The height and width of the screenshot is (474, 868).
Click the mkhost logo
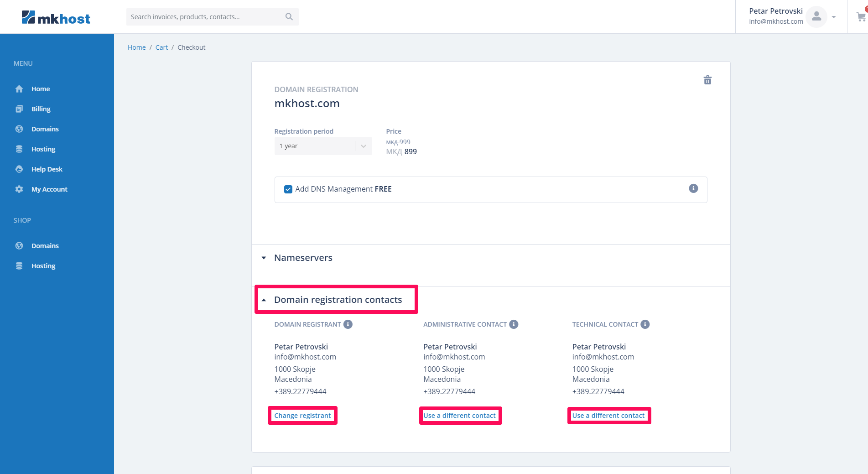point(56,17)
